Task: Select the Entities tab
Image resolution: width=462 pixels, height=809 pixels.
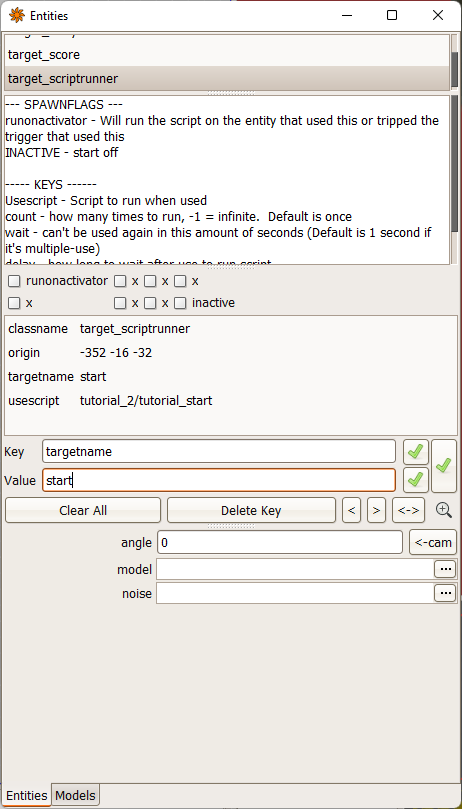Action: click(26, 795)
